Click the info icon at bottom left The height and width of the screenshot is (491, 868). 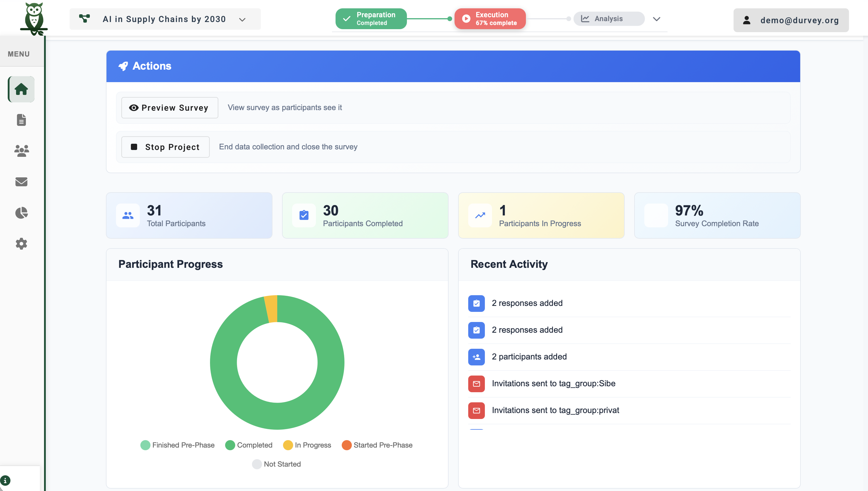pyautogui.click(x=5, y=480)
